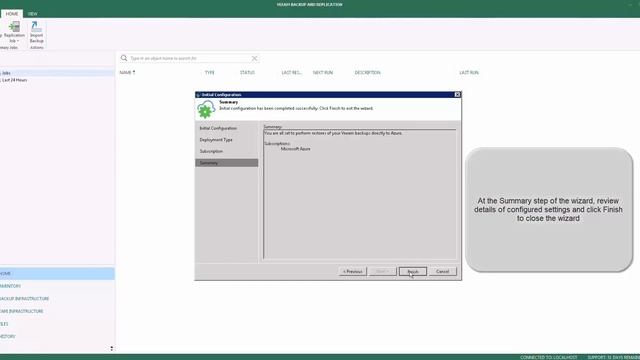The height and width of the screenshot is (360, 640).
Task: Clear the search field with the X icon
Action: click(254, 58)
